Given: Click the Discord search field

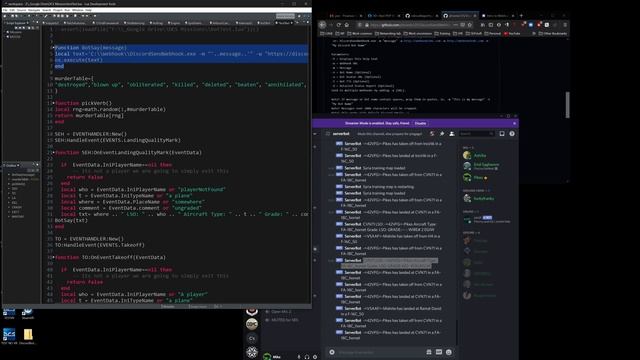Looking at the screenshot, I should click(x=476, y=134).
